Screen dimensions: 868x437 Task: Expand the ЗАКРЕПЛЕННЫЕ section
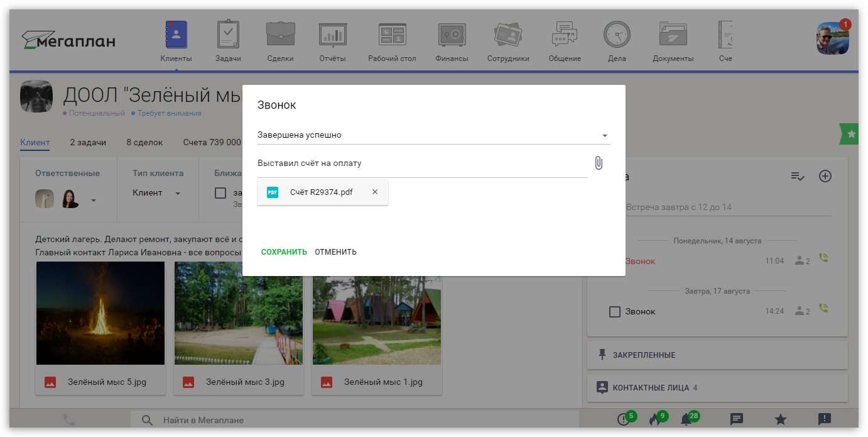[x=717, y=355]
